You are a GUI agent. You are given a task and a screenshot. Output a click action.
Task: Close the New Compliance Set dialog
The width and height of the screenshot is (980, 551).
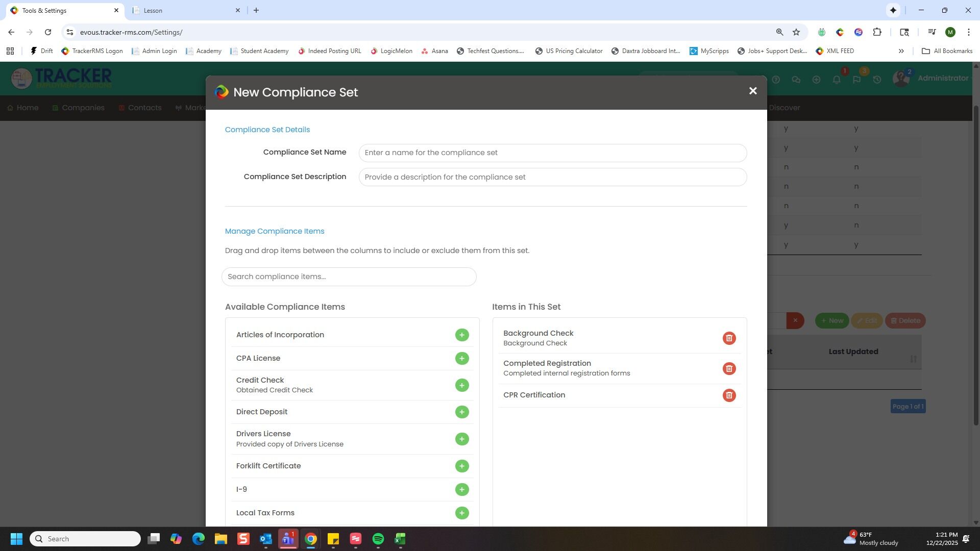(752, 91)
